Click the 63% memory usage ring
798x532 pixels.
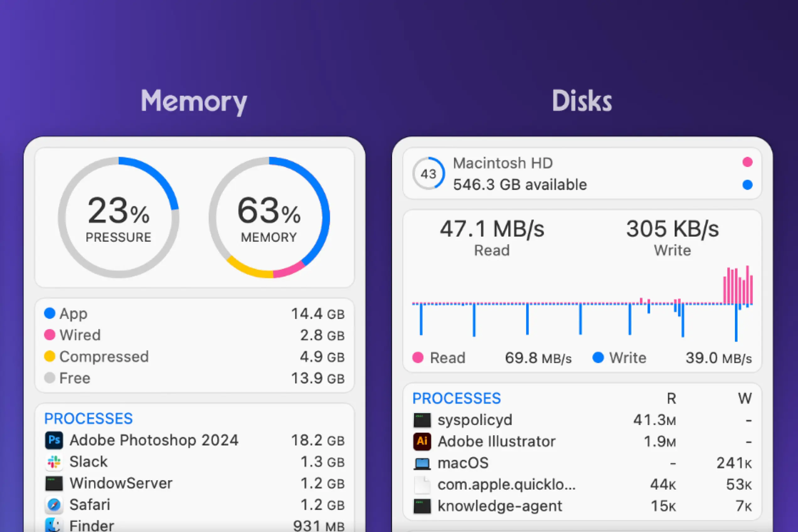click(x=269, y=217)
